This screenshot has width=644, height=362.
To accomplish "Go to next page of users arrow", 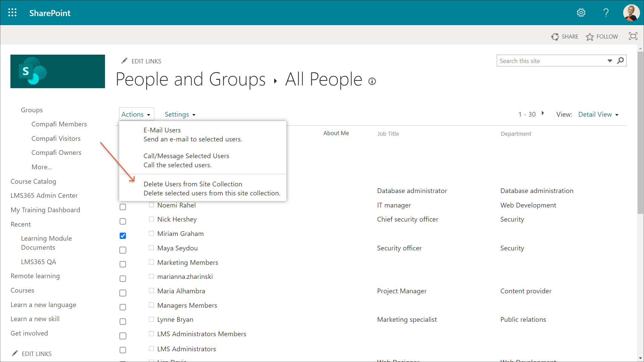I will click(543, 113).
